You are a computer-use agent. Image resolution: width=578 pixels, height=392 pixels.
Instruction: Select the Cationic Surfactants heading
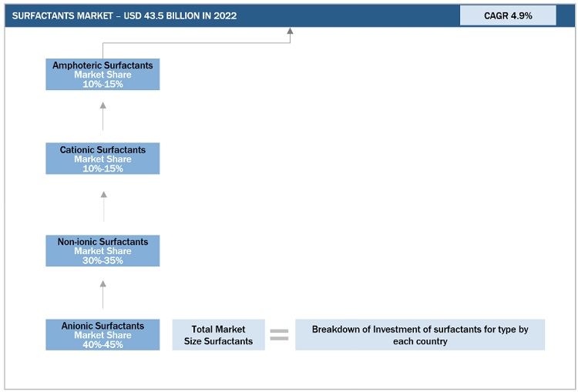(x=102, y=149)
